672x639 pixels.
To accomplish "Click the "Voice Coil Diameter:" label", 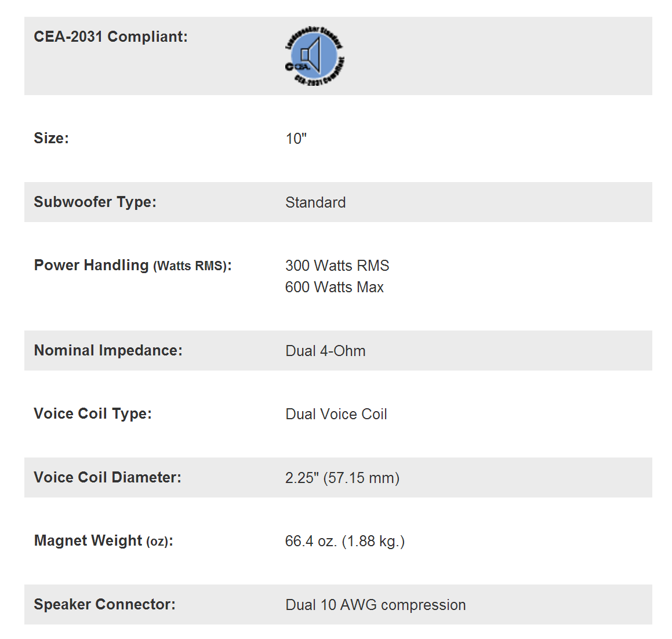I will 107,477.
